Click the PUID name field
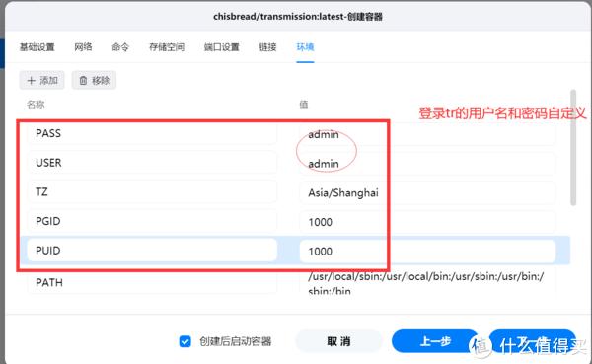This screenshot has height=364, width=592. [x=152, y=251]
